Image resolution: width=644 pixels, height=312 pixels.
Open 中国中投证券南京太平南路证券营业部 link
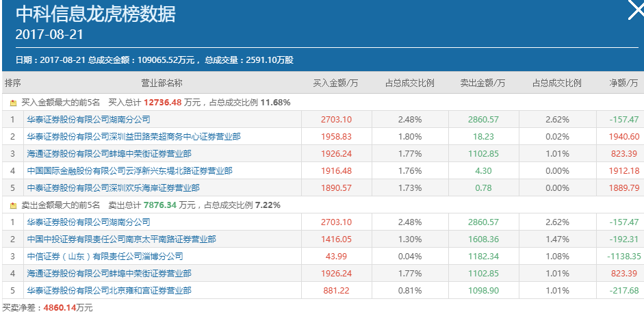click(x=122, y=239)
